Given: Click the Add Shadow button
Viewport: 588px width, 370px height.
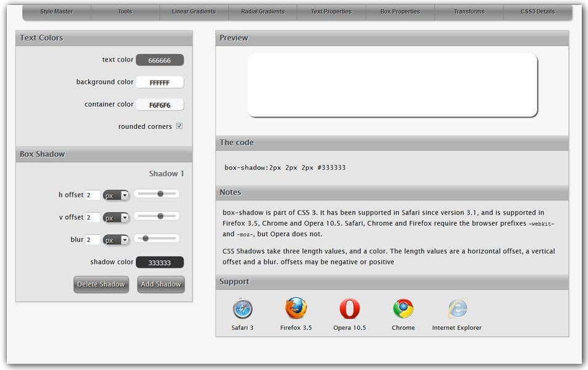Looking at the screenshot, I should pos(161,284).
